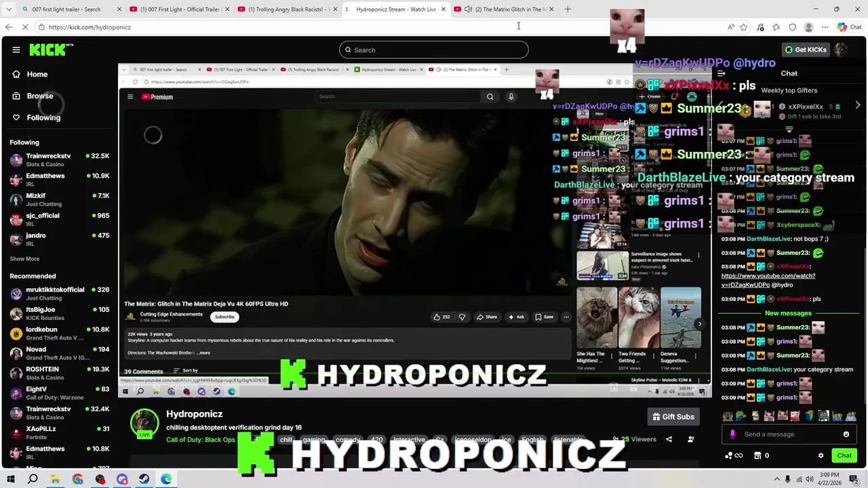
Task: Open ItsBigJoe recommended channel
Action: point(59,313)
